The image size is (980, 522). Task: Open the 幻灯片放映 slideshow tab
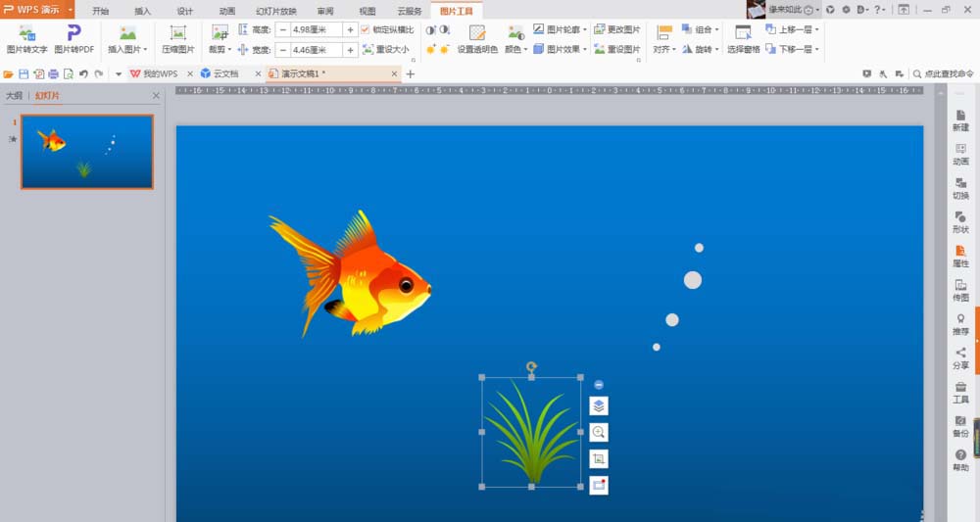pos(276,11)
